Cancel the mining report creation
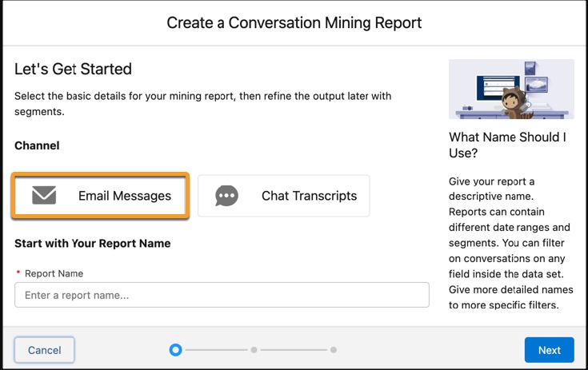Image resolution: width=588 pixels, height=370 pixels. point(44,350)
